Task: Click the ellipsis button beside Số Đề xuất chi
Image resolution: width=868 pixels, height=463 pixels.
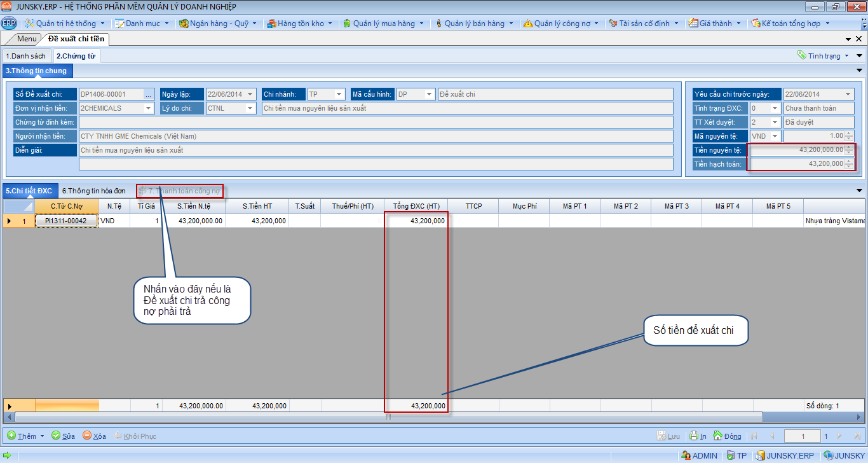Action: coord(149,94)
